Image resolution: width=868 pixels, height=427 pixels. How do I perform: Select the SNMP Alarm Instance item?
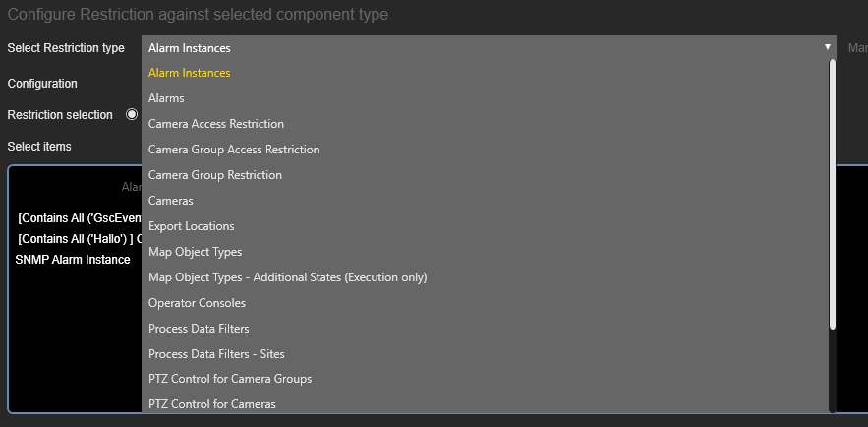coord(73,259)
